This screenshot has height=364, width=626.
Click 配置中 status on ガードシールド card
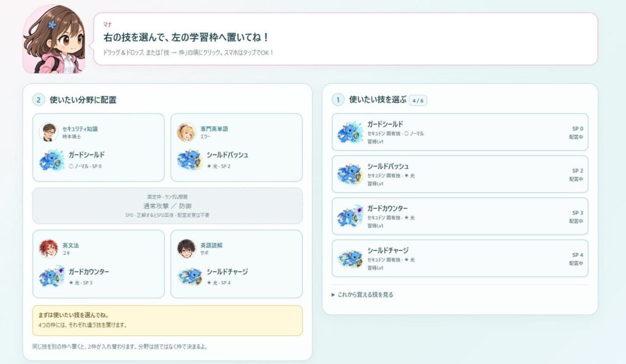[x=576, y=137]
